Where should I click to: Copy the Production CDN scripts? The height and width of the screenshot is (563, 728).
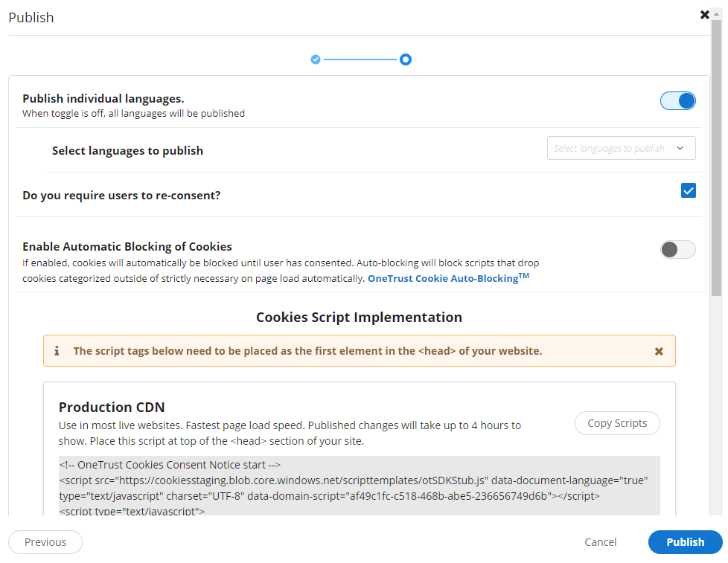click(x=617, y=423)
